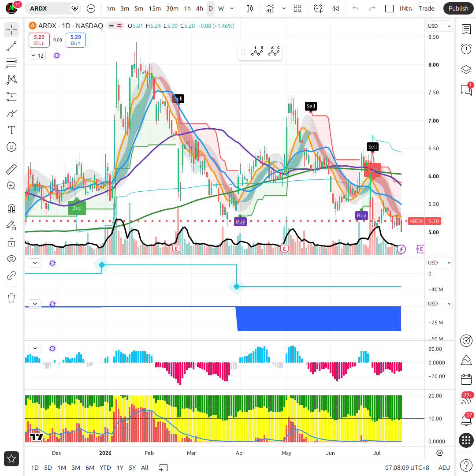
Task: Switch to the 1h timeframe
Action: point(187,8)
